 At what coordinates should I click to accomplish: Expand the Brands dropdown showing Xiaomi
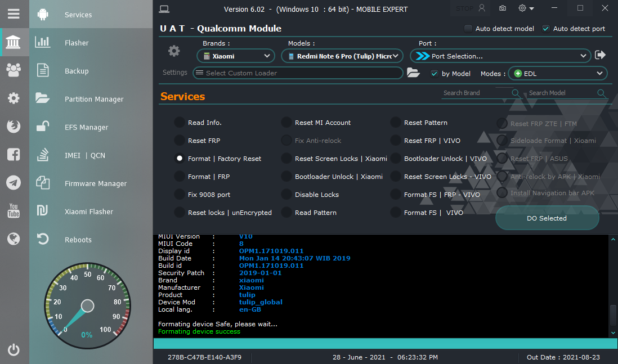coord(236,56)
